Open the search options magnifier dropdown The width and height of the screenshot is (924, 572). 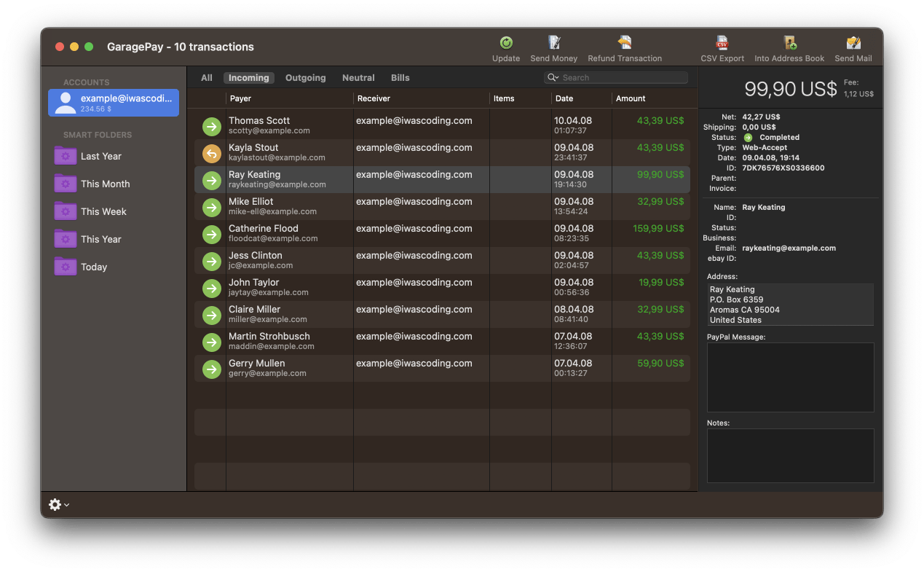553,77
